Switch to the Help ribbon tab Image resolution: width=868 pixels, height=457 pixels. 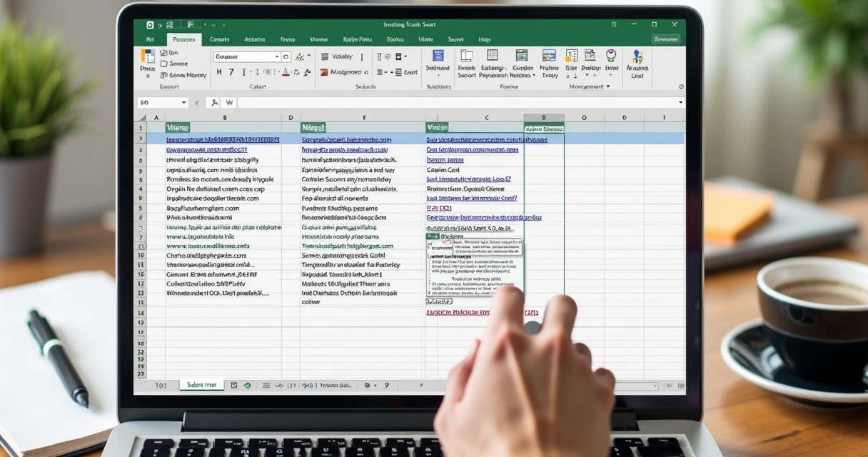(484, 39)
